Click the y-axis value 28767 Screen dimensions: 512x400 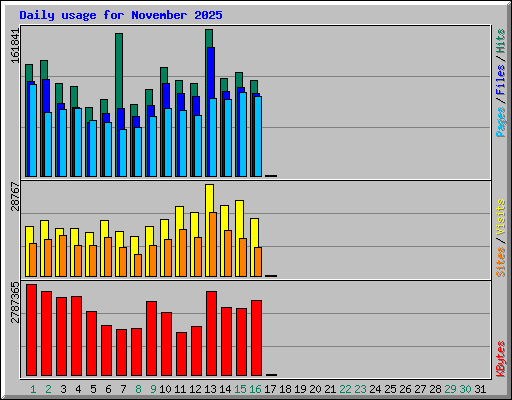click(x=15, y=197)
